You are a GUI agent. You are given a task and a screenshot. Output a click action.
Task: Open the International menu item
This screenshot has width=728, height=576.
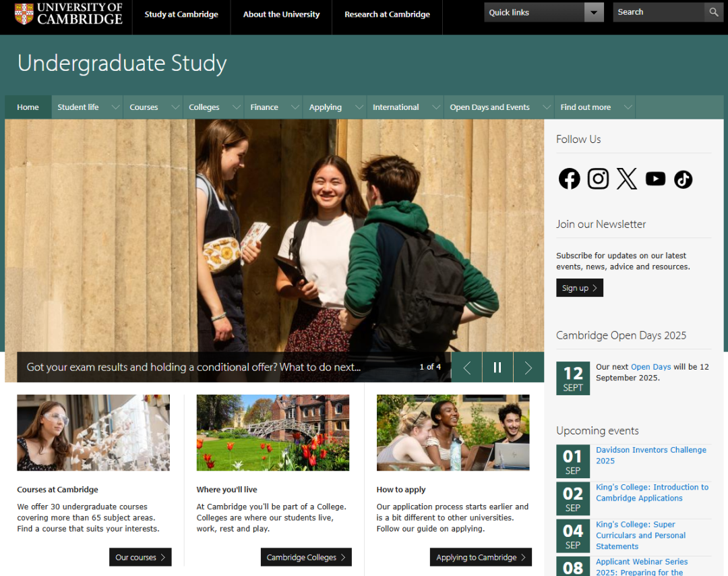[396, 107]
